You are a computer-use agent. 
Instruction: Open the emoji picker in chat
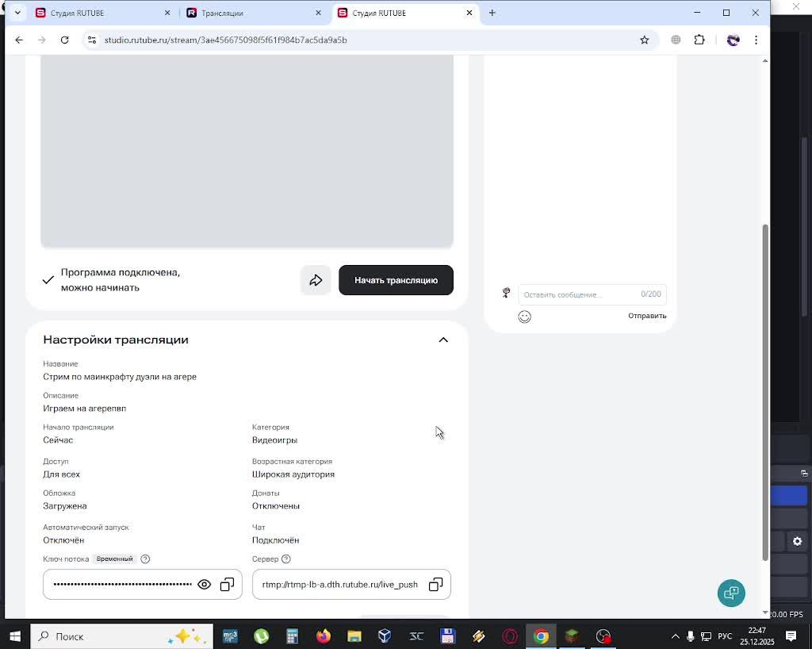pyautogui.click(x=524, y=317)
